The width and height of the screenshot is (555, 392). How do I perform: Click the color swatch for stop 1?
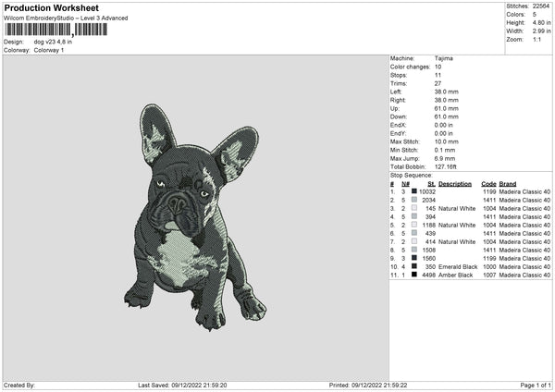[414, 191]
